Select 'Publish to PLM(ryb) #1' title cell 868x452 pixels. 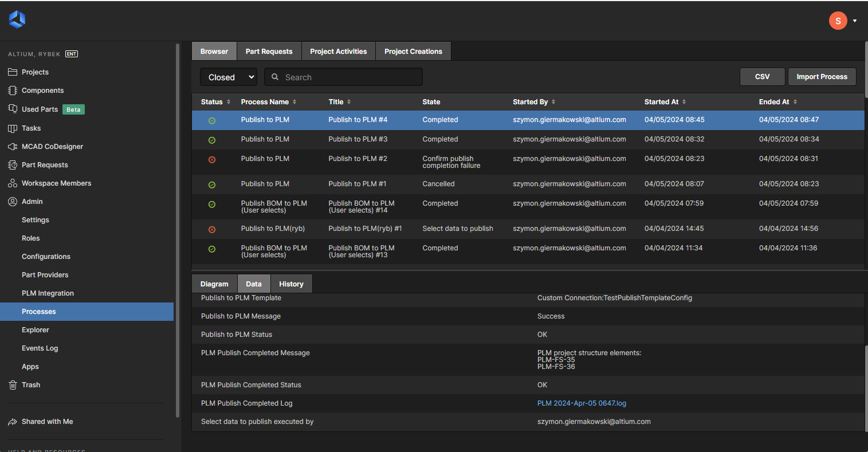365,229
